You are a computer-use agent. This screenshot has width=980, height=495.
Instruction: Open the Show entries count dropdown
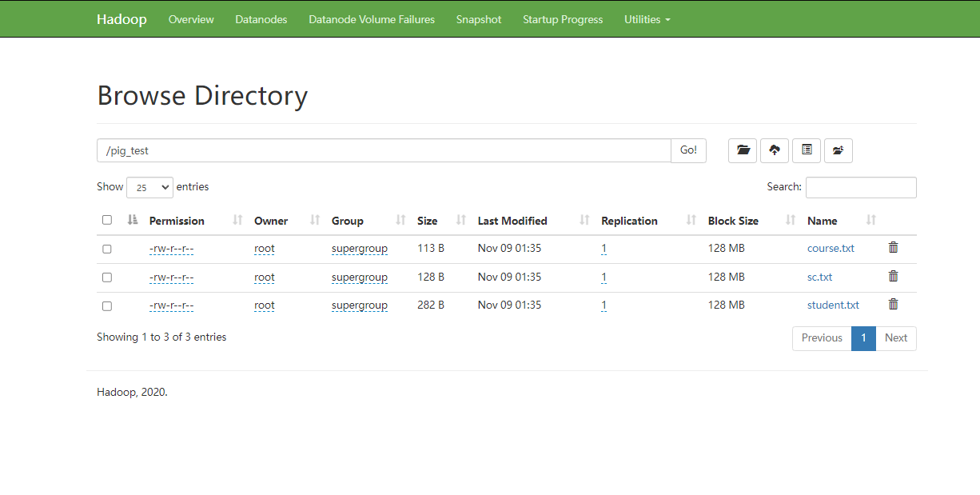tap(149, 187)
